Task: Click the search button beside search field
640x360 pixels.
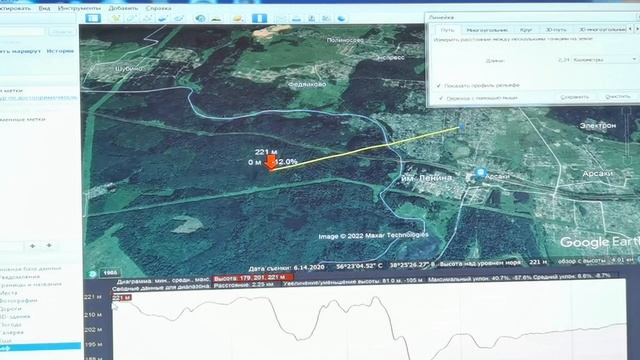Action: pyautogui.click(x=62, y=32)
